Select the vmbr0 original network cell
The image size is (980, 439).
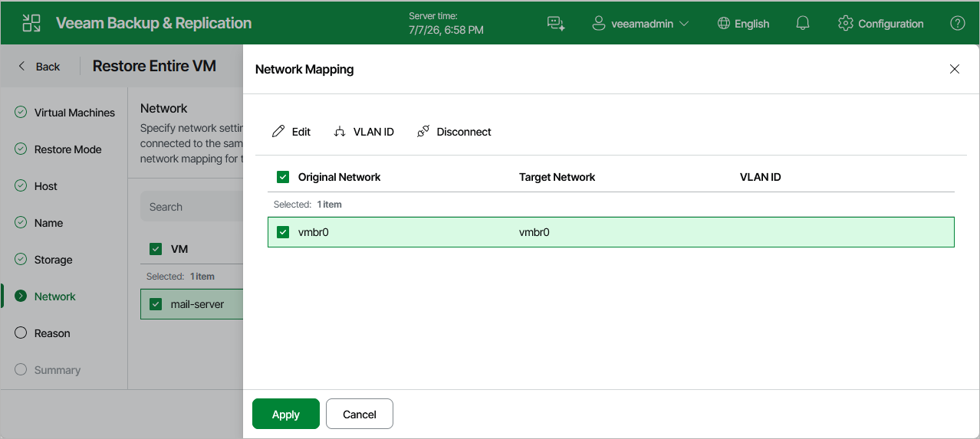313,232
